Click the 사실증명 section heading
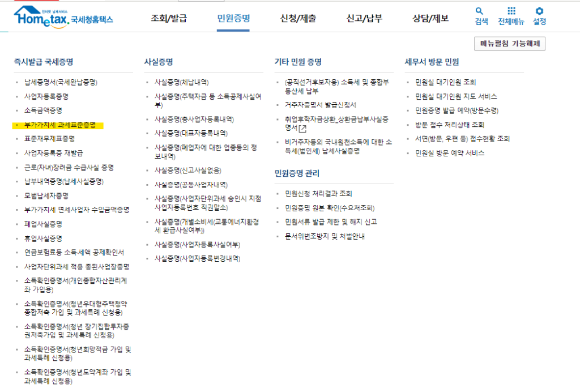The height and width of the screenshot is (392, 580). (x=159, y=62)
